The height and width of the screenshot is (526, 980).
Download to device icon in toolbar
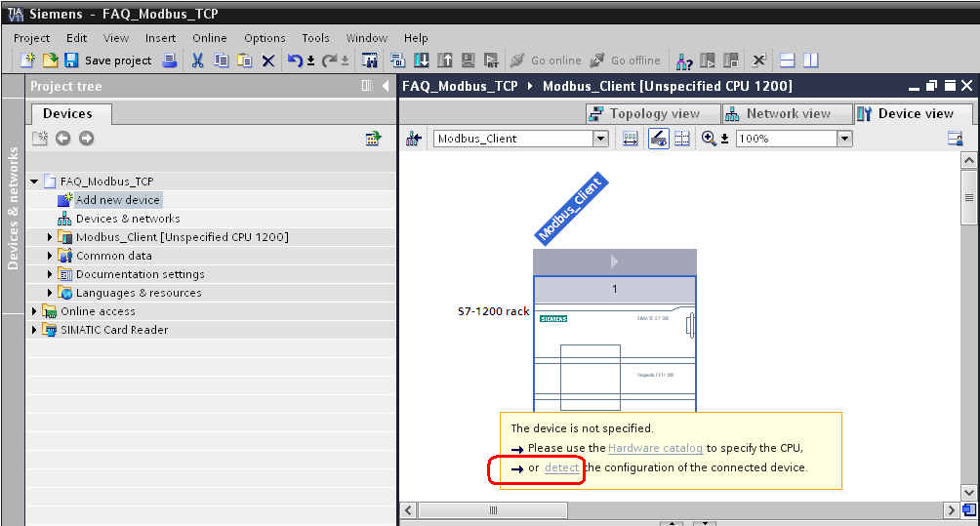click(x=422, y=61)
